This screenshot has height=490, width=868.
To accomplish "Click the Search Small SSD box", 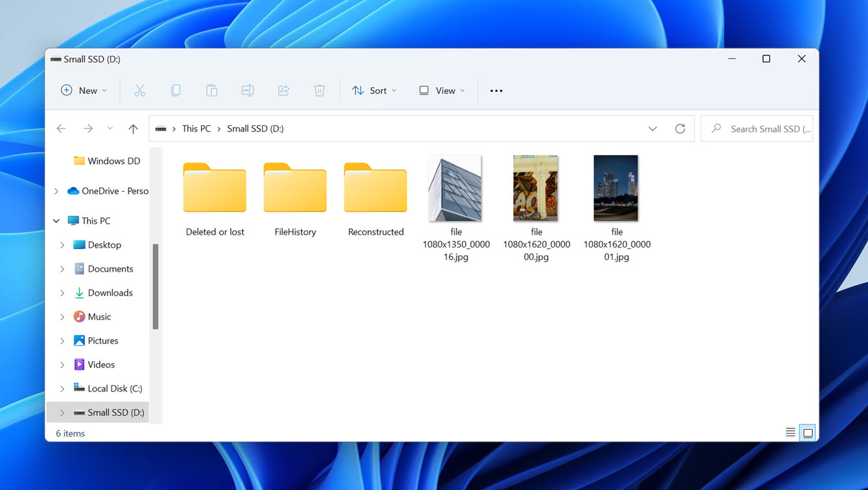I will tap(756, 129).
